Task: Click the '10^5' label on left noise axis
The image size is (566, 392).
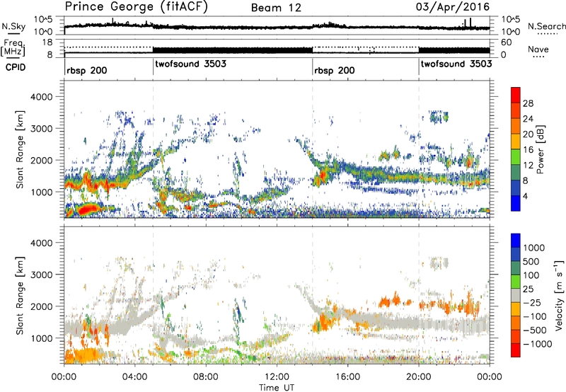Action: (x=44, y=20)
